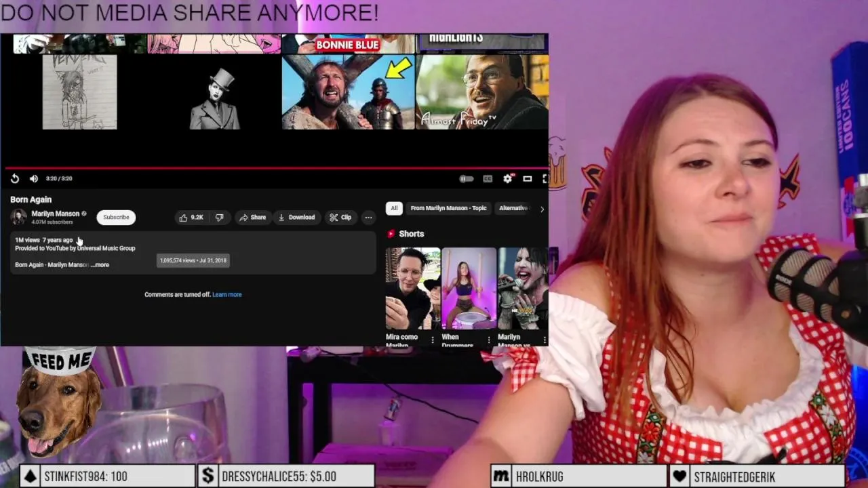
Task: Click the red video progress bar
Action: point(276,167)
